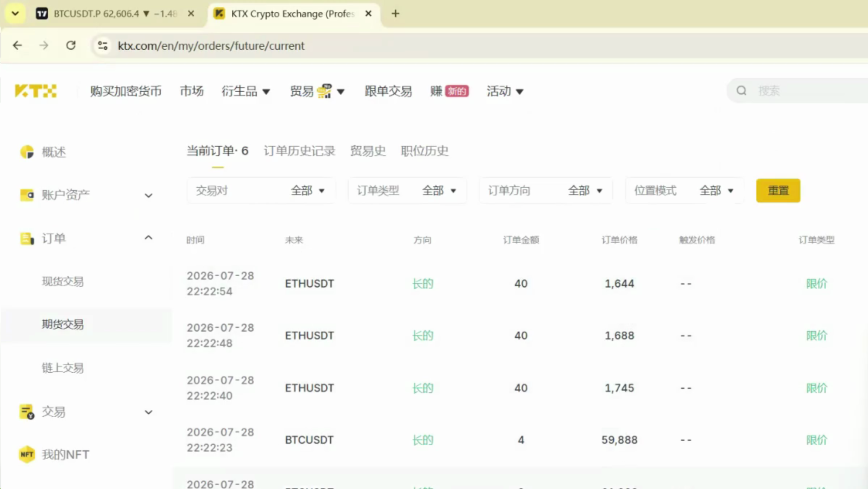The image size is (868, 489).
Task: Click the 账户资产 wallet icon
Action: pyautogui.click(x=27, y=195)
